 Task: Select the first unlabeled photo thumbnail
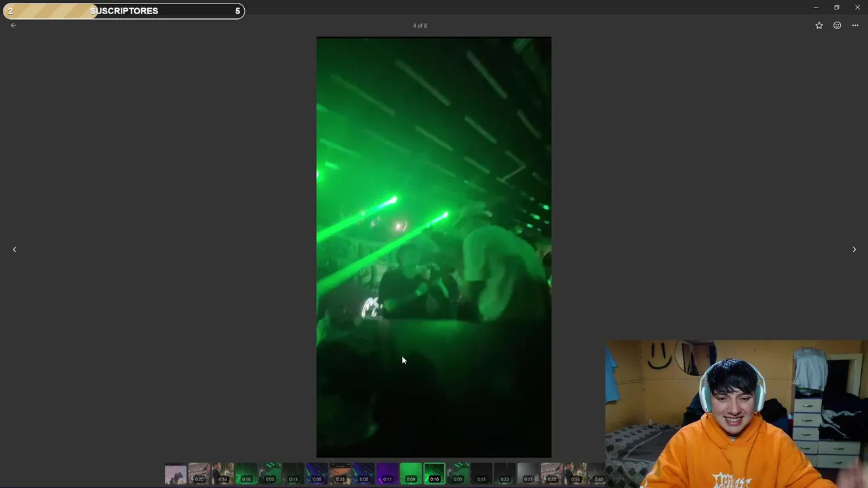tap(176, 474)
